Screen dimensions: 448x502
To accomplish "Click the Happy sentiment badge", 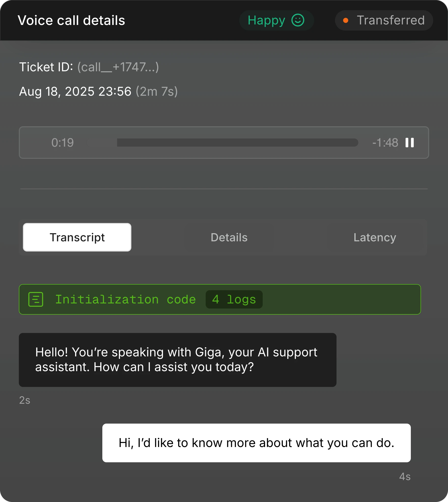I will (276, 20).
